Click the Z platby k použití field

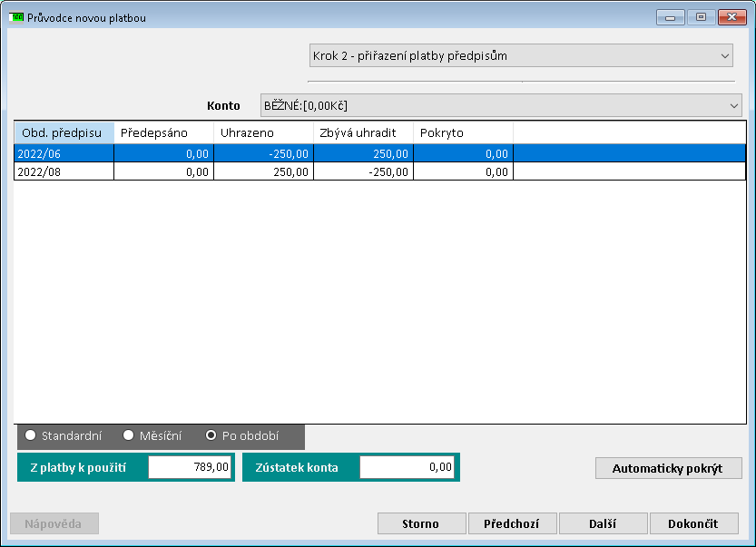[x=190, y=467]
